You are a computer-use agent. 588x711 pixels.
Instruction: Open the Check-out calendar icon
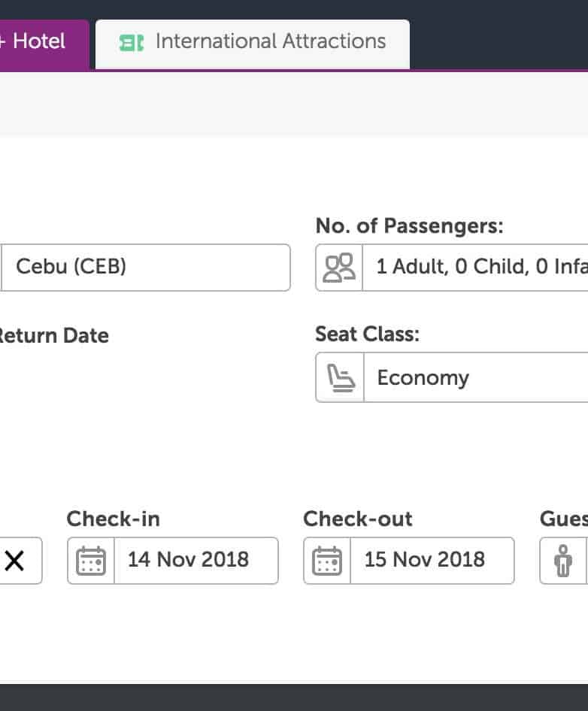pyautogui.click(x=327, y=561)
